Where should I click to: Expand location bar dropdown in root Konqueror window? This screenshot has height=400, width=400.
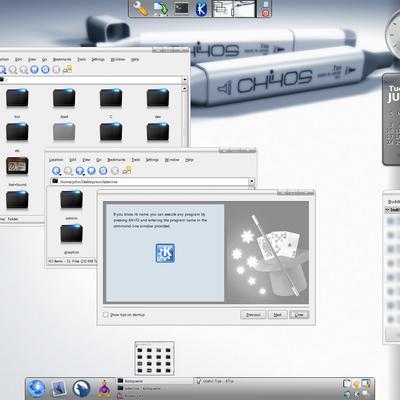(x=185, y=80)
